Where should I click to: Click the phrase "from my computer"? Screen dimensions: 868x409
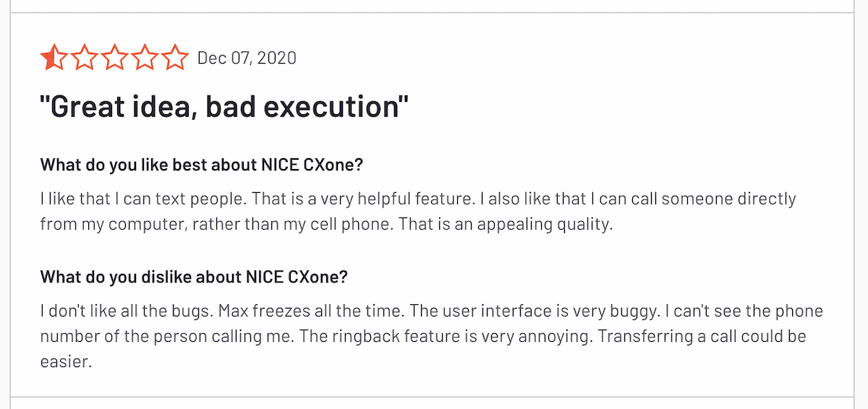click(114, 224)
